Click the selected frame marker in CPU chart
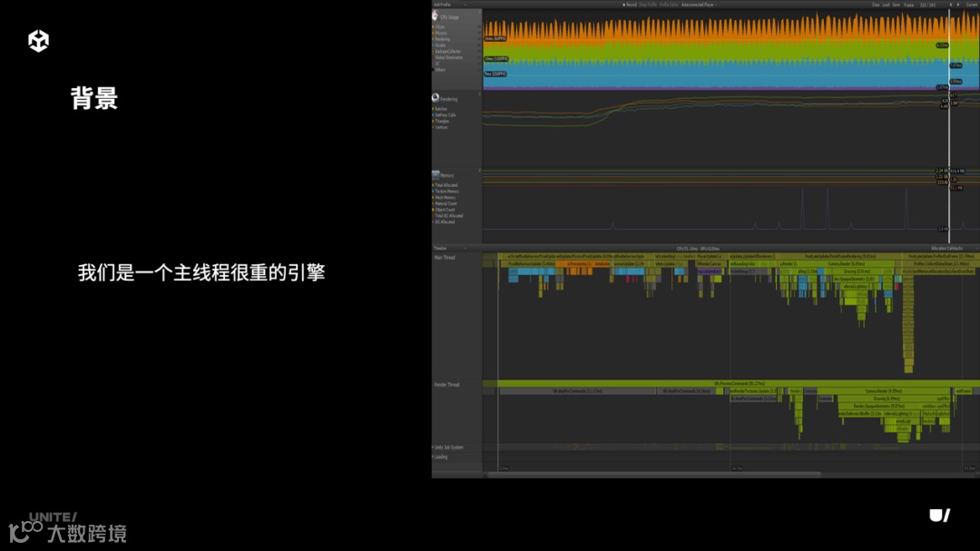Screen dimensions: 980x551 949,50
